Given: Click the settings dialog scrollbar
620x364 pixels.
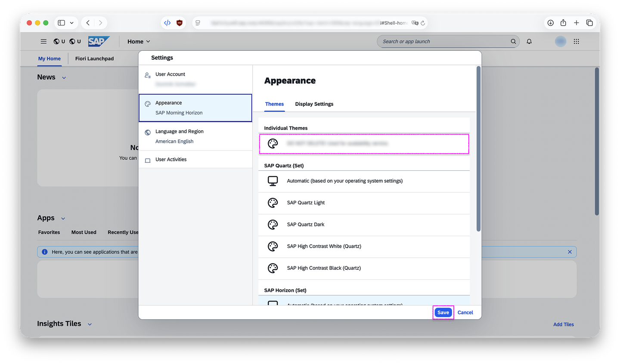Looking at the screenshot, I should (478, 149).
